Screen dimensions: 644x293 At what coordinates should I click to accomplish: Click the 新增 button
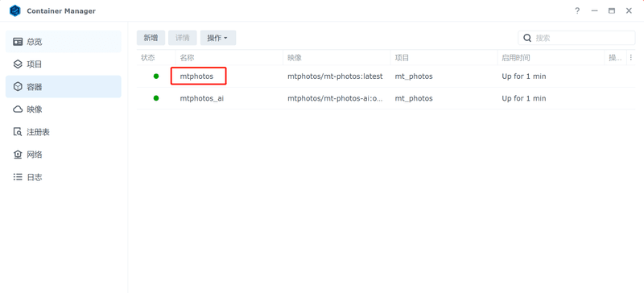coord(151,38)
